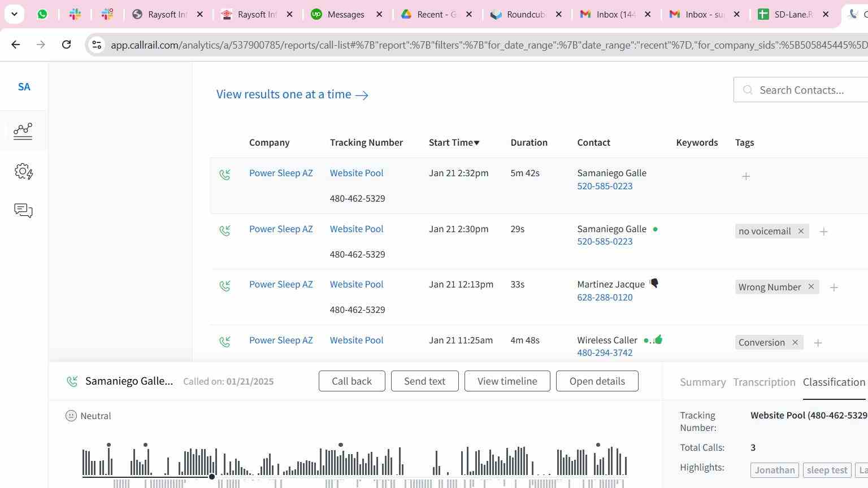868x488 pixels.
Task: Click the Tracking Number column header
Action: [x=366, y=142]
